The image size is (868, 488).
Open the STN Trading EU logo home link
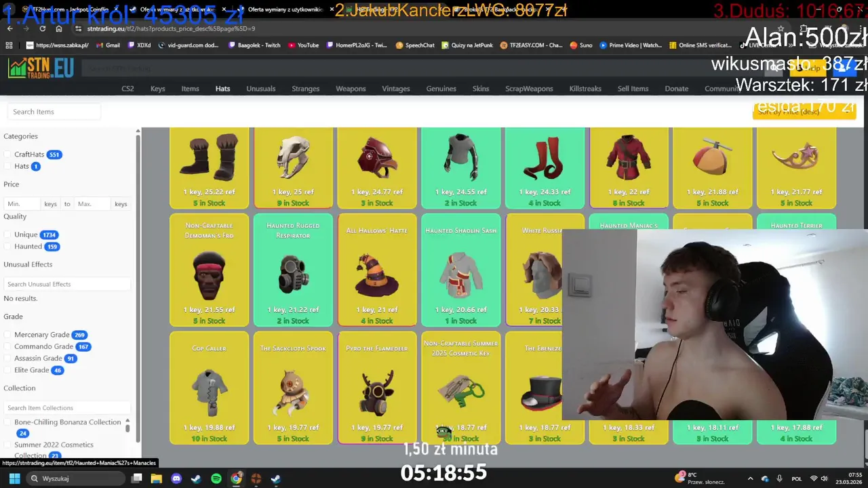pyautogui.click(x=41, y=68)
